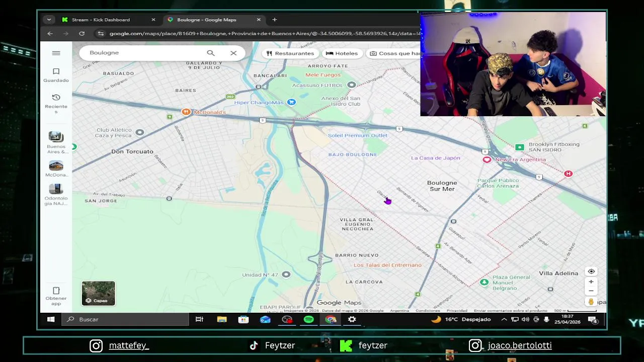Screen dimensions: 644x362
Task: Expand the Chrome tab search dropdown
Action: [x=49, y=20]
